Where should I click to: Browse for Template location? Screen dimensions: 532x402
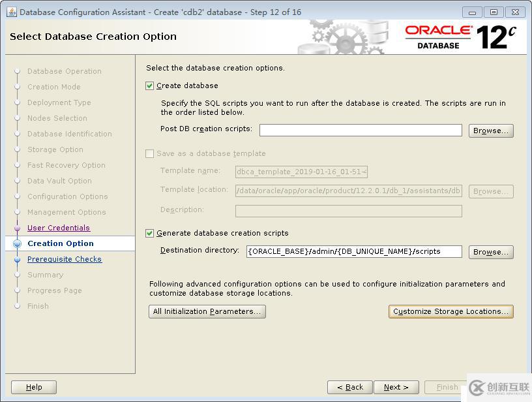(x=491, y=191)
